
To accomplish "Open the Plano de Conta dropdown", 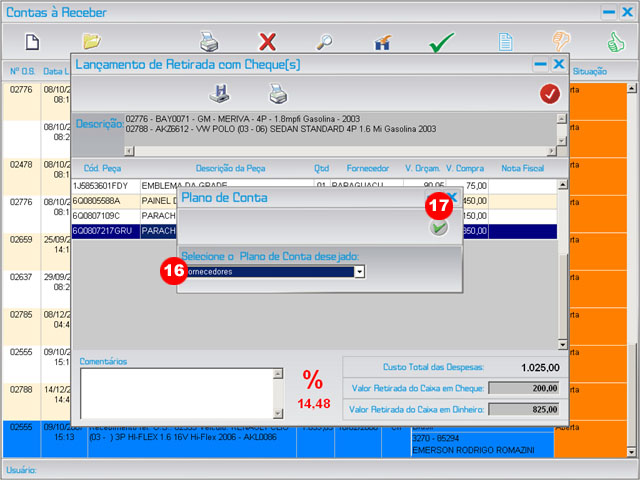I will (x=359, y=271).
